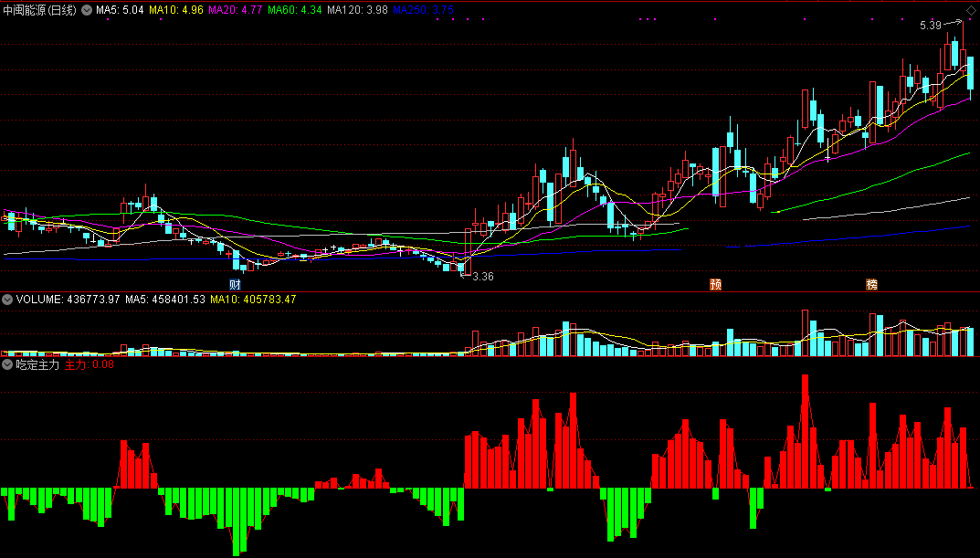Image resolution: width=980 pixels, height=558 pixels.
Task: Open dropdown arrow beside 中闽能源(日线) title
Action: click(87, 10)
